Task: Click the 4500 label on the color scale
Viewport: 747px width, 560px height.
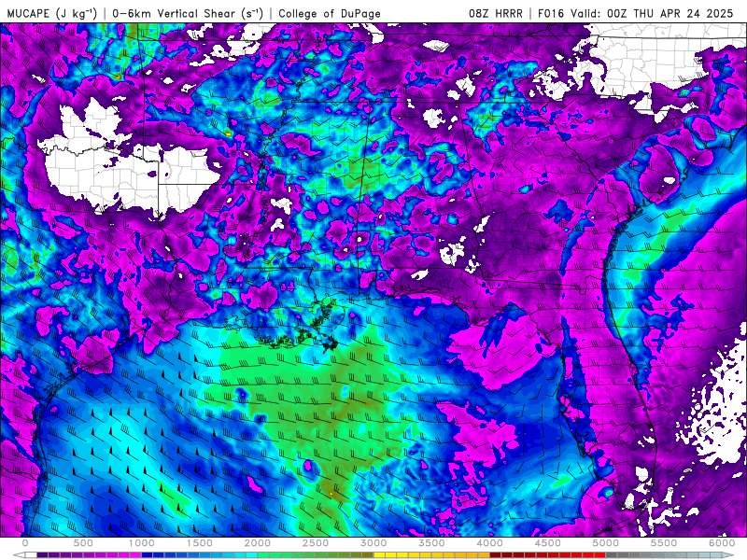Action: (x=548, y=543)
